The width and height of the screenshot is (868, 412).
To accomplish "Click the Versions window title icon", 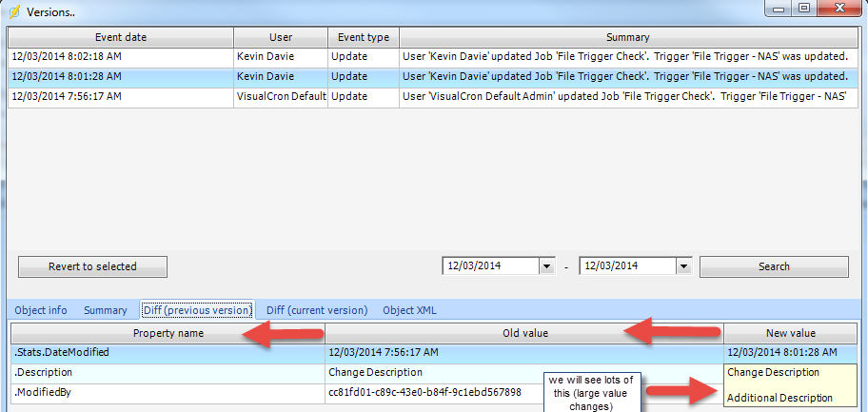I will tap(13, 10).
